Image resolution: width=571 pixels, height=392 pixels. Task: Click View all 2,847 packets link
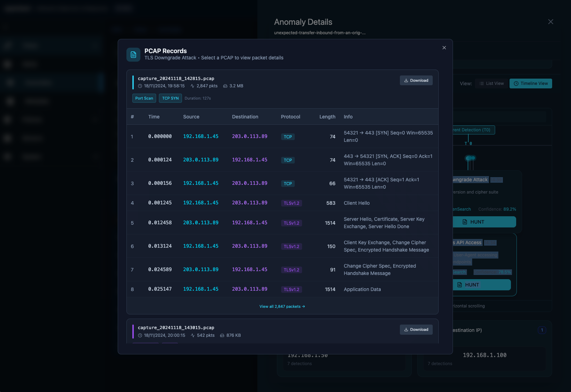click(x=282, y=306)
